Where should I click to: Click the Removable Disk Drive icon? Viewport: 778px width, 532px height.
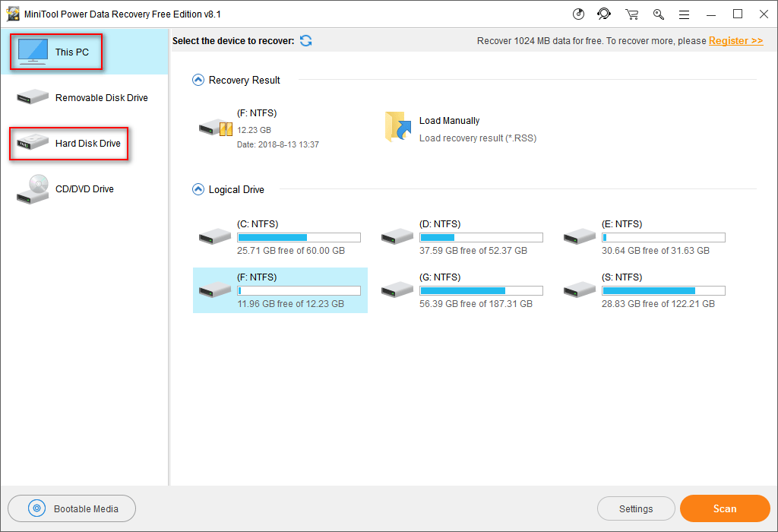pyautogui.click(x=32, y=97)
